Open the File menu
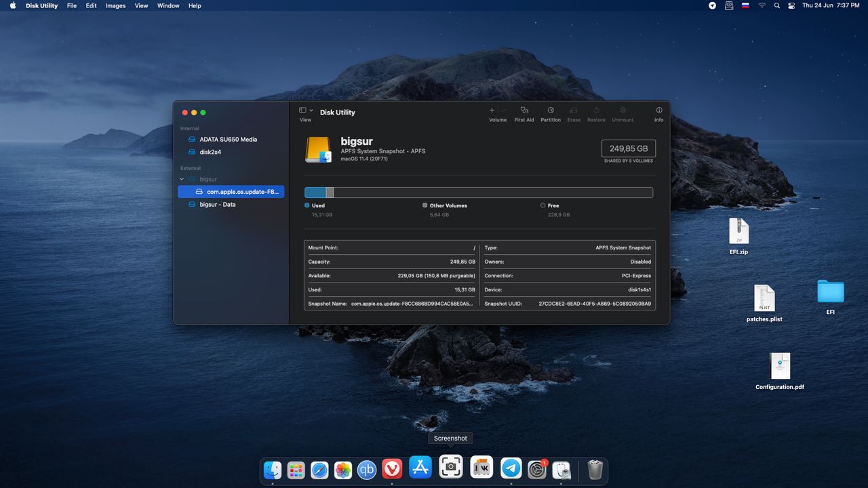Viewport: 868px width, 488px height. coord(71,5)
